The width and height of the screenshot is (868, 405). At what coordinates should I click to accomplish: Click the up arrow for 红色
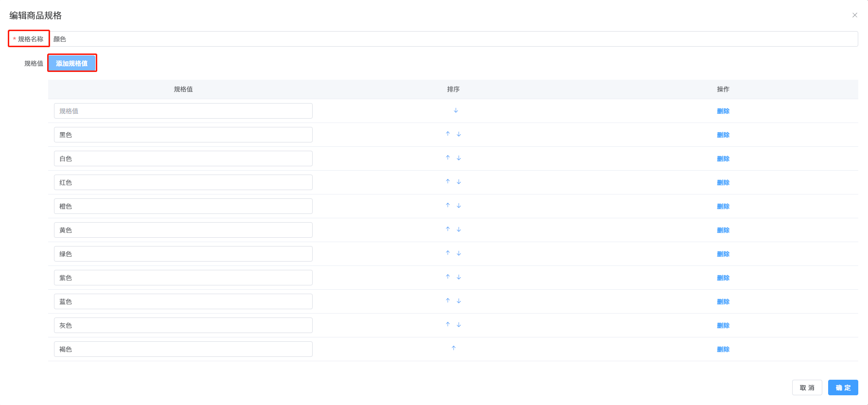[448, 181]
